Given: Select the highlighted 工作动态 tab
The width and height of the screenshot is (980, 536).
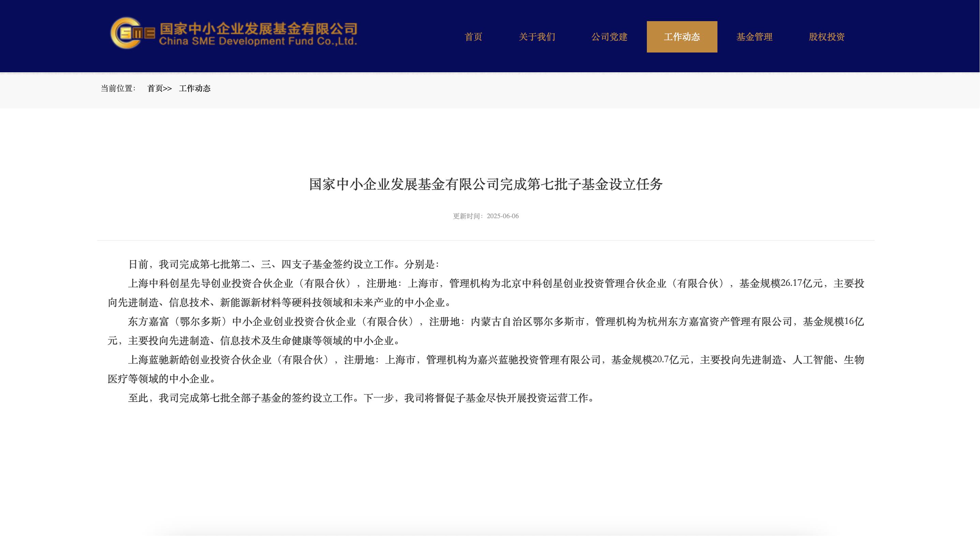Looking at the screenshot, I should [x=682, y=37].
